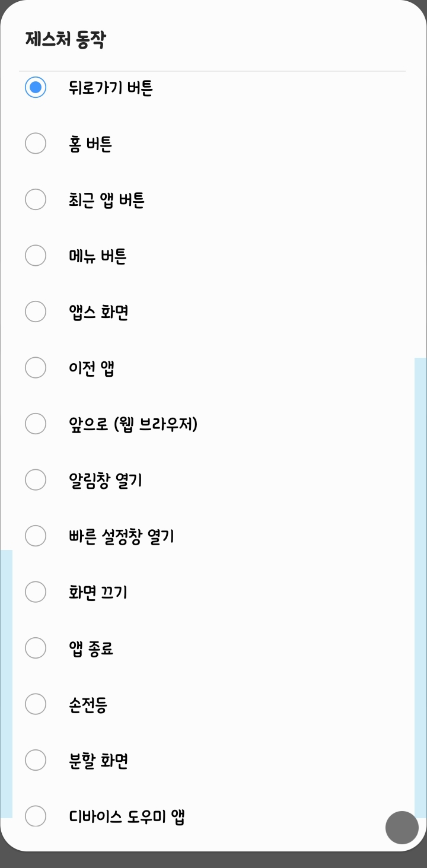
Task: Tap the gray floating circle button
Action: 402,827
